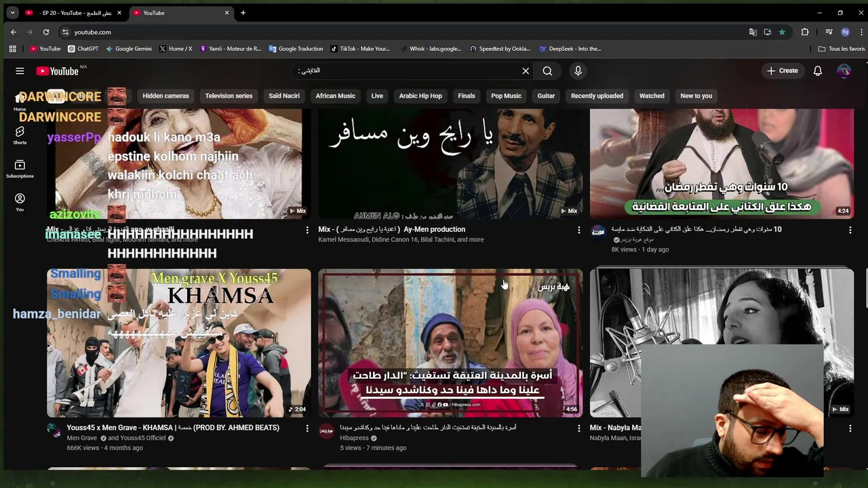Viewport: 868px width, 488px height.
Task: Open the ChatGPT bookmark
Action: pyautogui.click(x=83, y=49)
